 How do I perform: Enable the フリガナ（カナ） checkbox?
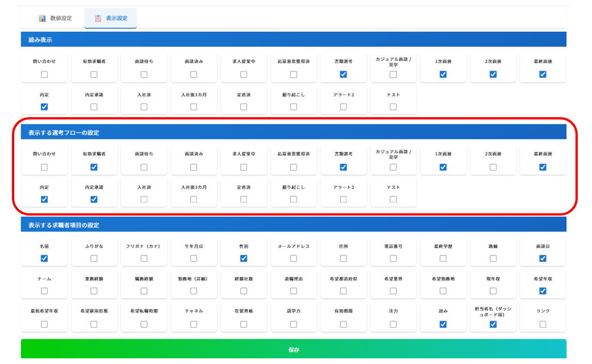[144, 258]
